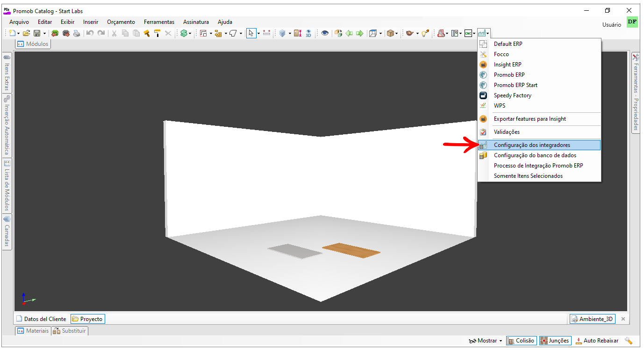Image resolution: width=644 pixels, height=350 pixels.
Task: Expand the selection tool dropdown arrow
Action: [258, 34]
